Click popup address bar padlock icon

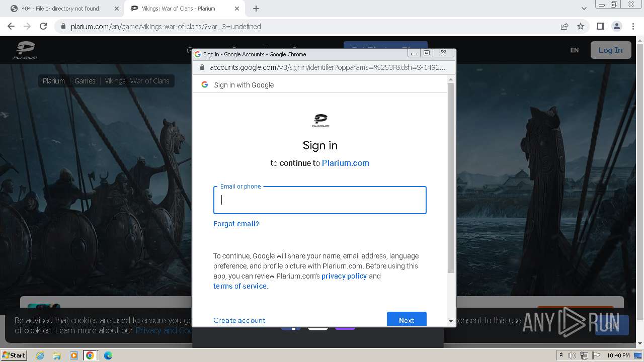pyautogui.click(x=202, y=67)
